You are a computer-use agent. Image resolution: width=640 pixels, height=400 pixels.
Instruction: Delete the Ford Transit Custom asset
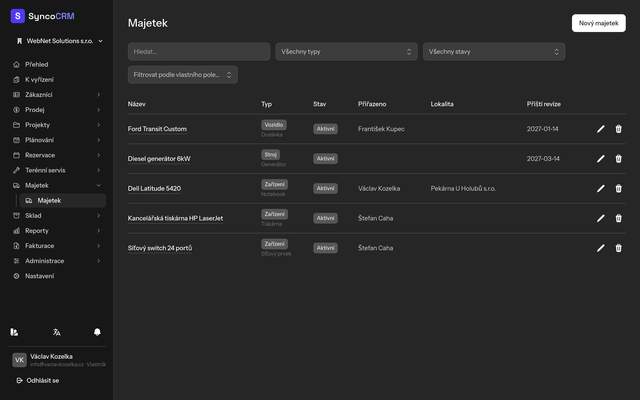618,129
